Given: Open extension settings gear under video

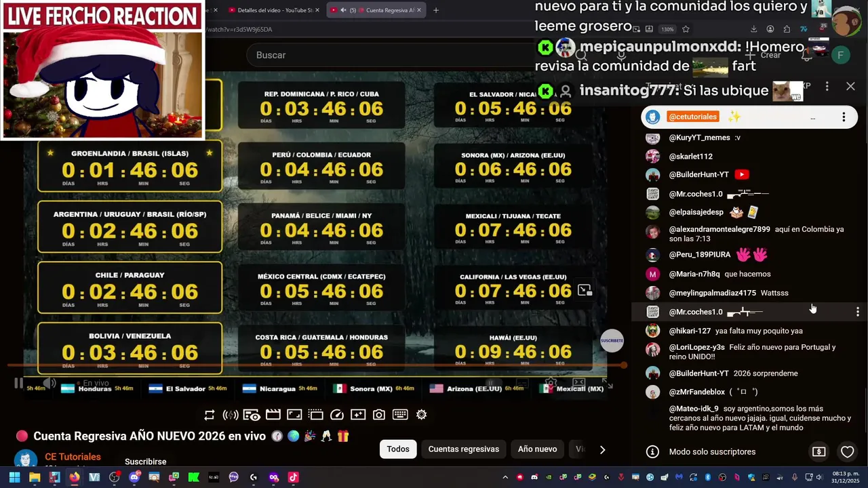Looking at the screenshot, I should pos(421,415).
